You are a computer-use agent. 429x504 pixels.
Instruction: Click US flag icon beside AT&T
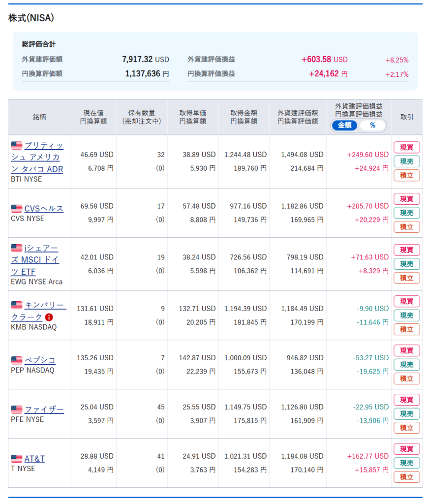(17, 459)
